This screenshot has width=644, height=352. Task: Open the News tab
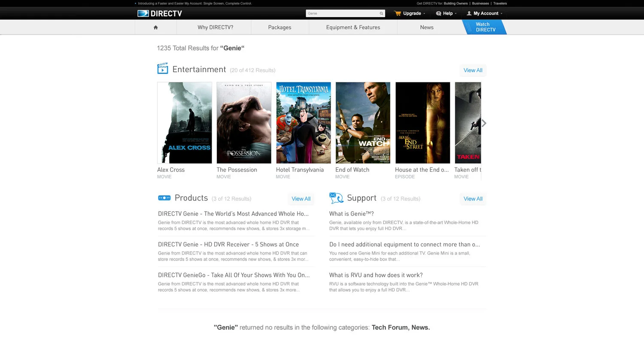coord(427,27)
